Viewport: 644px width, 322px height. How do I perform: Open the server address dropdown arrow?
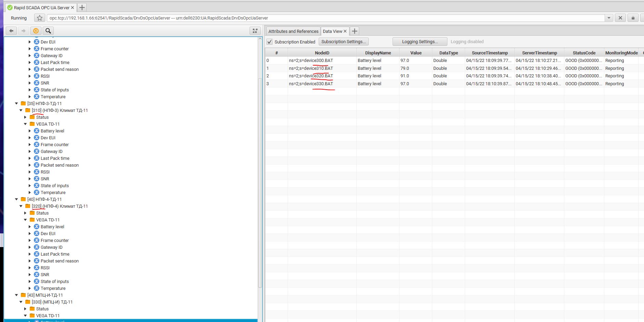(x=609, y=18)
